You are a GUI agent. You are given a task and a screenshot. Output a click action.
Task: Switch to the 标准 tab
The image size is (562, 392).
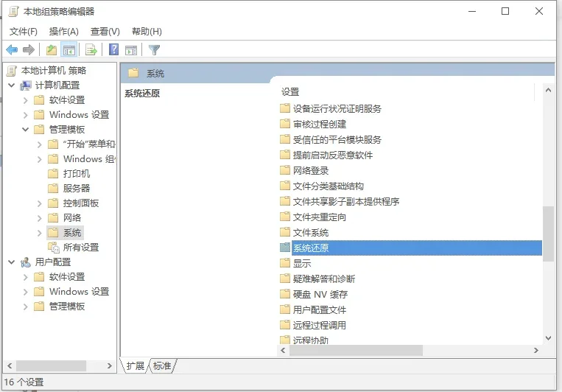click(x=162, y=365)
